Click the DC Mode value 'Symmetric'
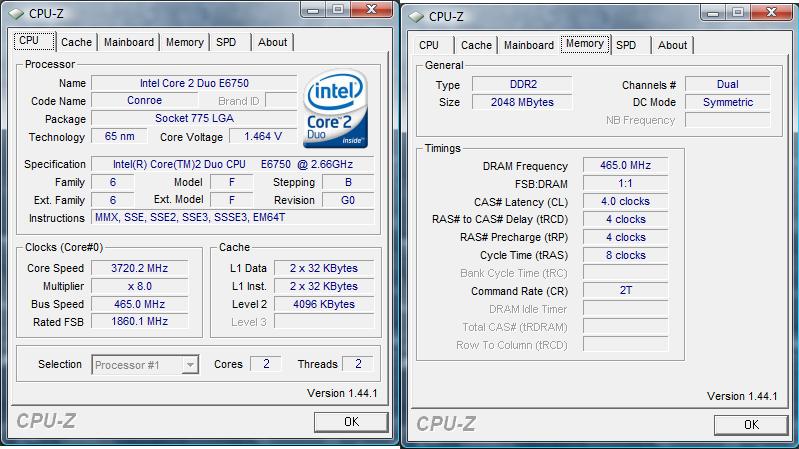This screenshot has height=449, width=799. point(728,102)
